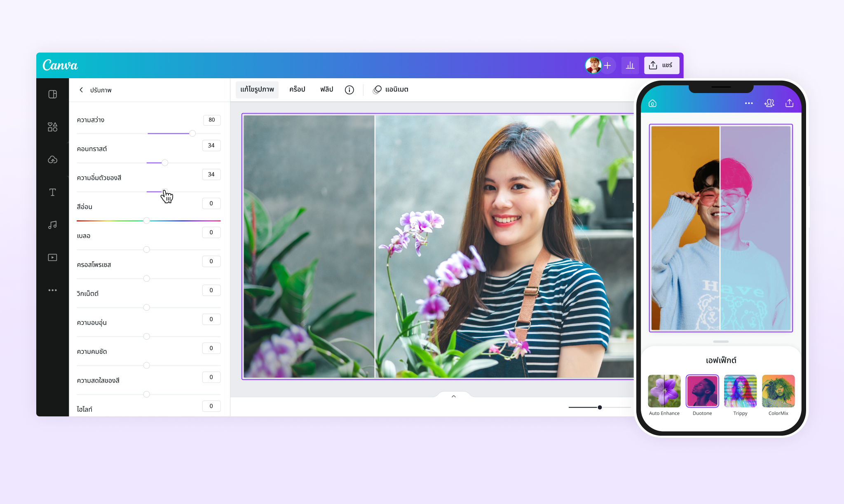Screen dimensions: 844x504
Task: Open the audio music note icon
Action: 52,225
